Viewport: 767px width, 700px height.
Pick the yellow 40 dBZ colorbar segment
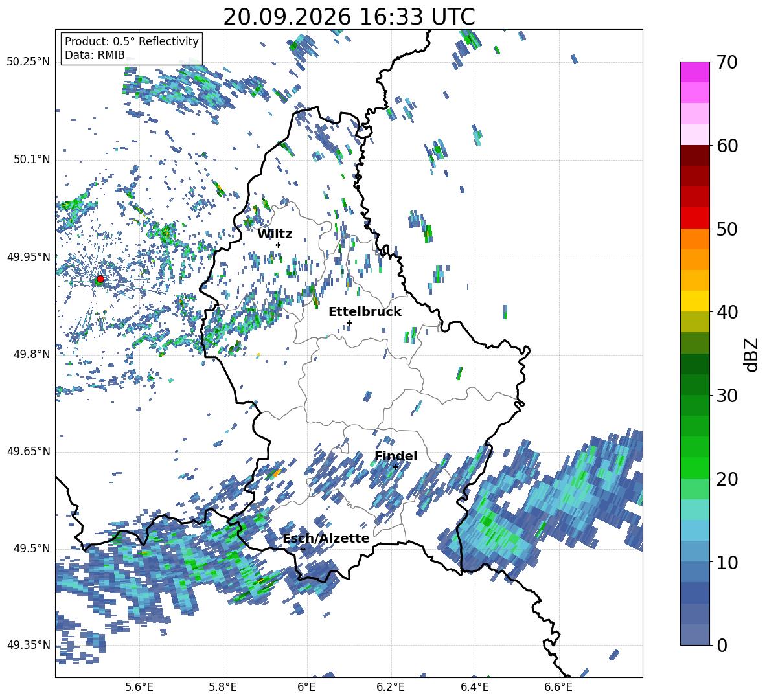point(694,301)
